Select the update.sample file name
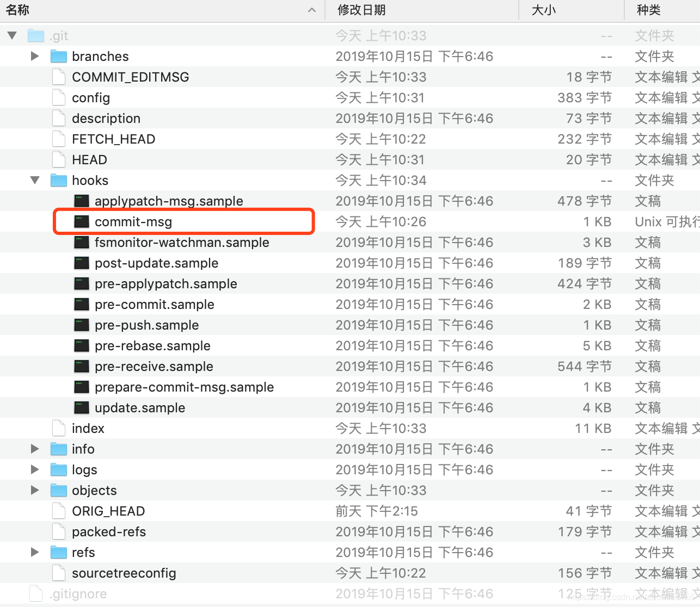This screenshot has width=700, height=607. (140, 408)
